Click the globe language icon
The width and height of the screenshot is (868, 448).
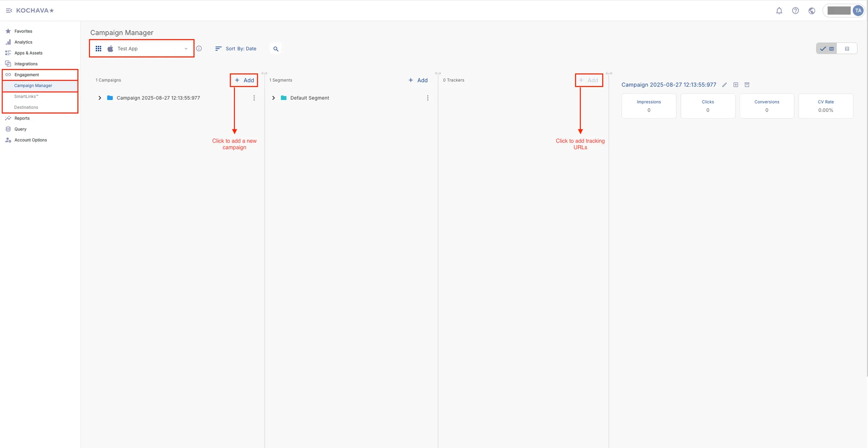812,11
